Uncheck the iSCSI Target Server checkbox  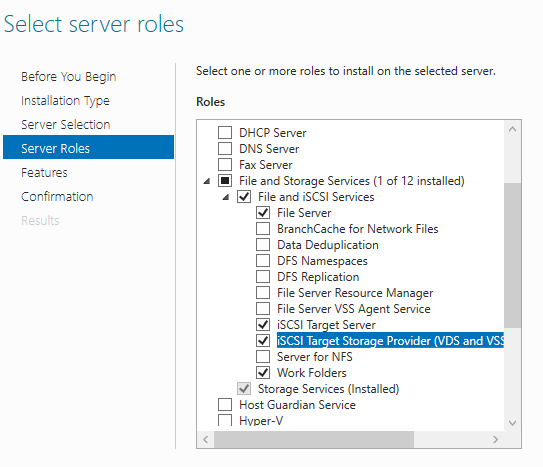pos(263,324)
